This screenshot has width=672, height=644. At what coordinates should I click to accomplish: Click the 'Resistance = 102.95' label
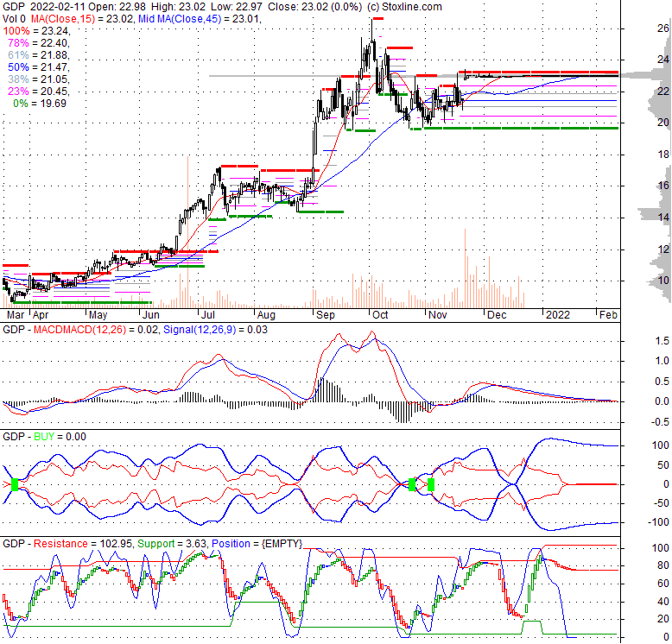84,544
